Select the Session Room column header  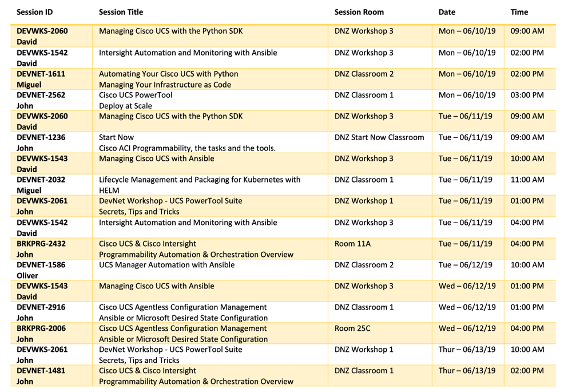coord(359,12)
